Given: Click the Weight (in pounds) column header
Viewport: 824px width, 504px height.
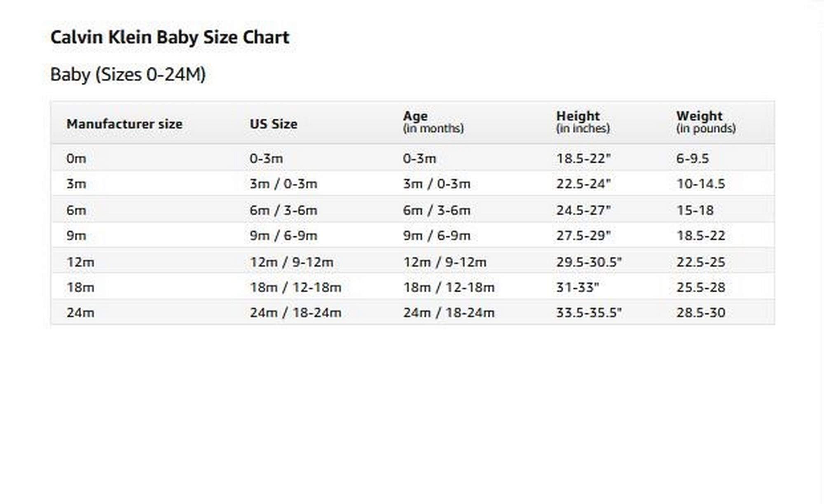Looking at the screenshot, I should 705,122.
